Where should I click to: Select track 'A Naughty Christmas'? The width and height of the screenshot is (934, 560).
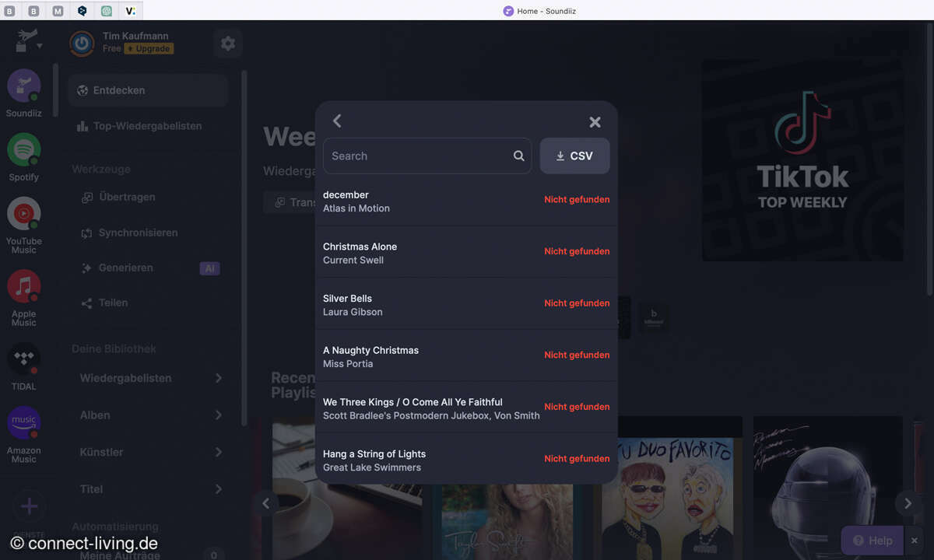click(466, 356)
